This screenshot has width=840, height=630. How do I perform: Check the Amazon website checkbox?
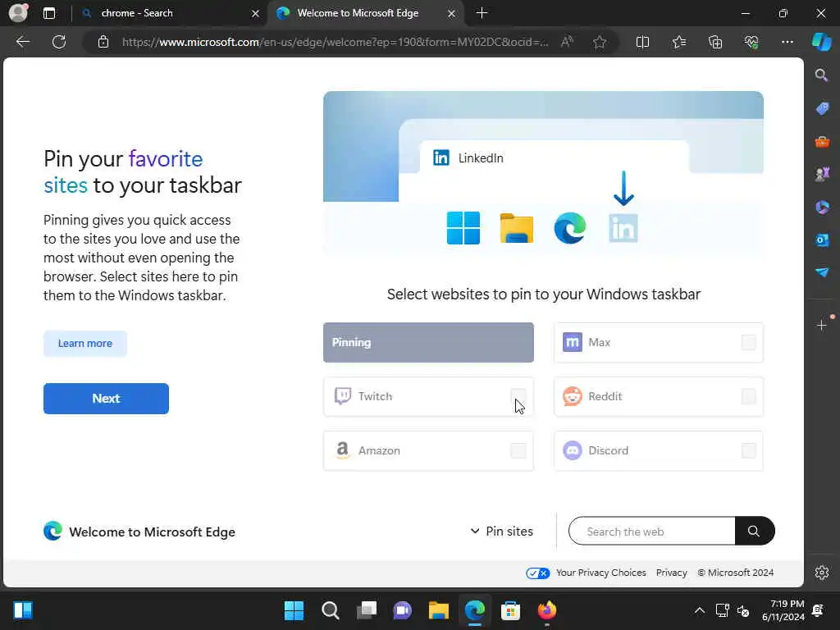[518, 450]
